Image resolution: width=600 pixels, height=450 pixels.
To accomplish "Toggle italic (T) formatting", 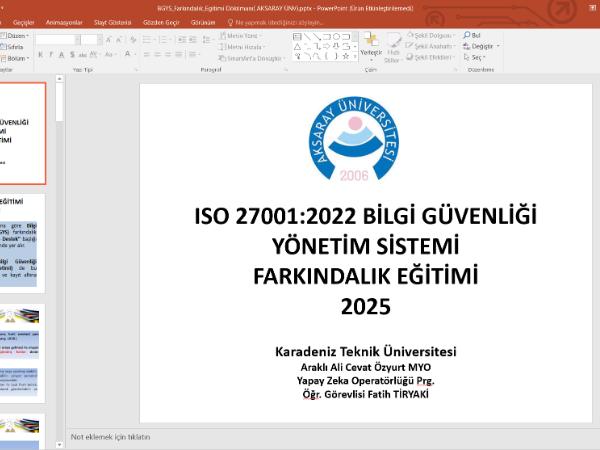I will [x=51, y=55].
